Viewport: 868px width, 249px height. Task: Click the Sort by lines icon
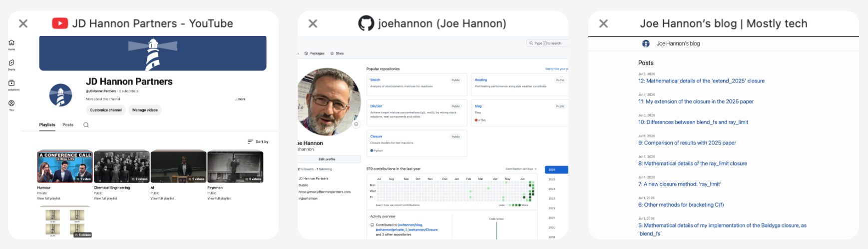pos(250,141)
